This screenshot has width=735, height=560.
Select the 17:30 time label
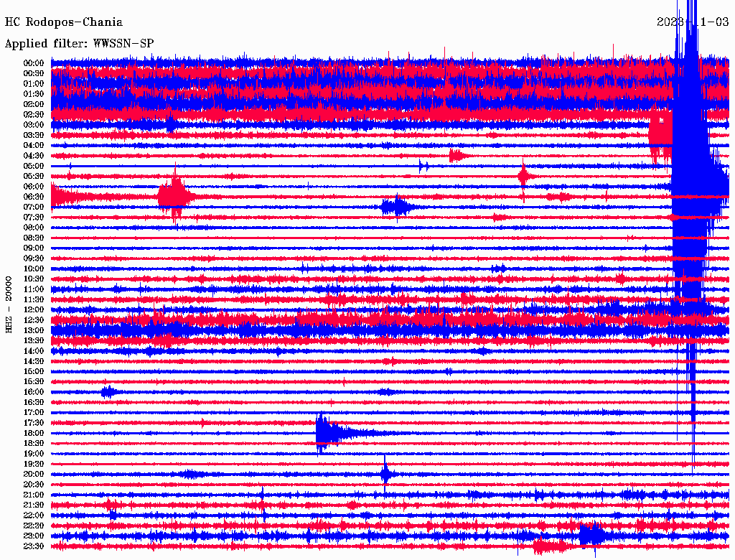point(33,423)
